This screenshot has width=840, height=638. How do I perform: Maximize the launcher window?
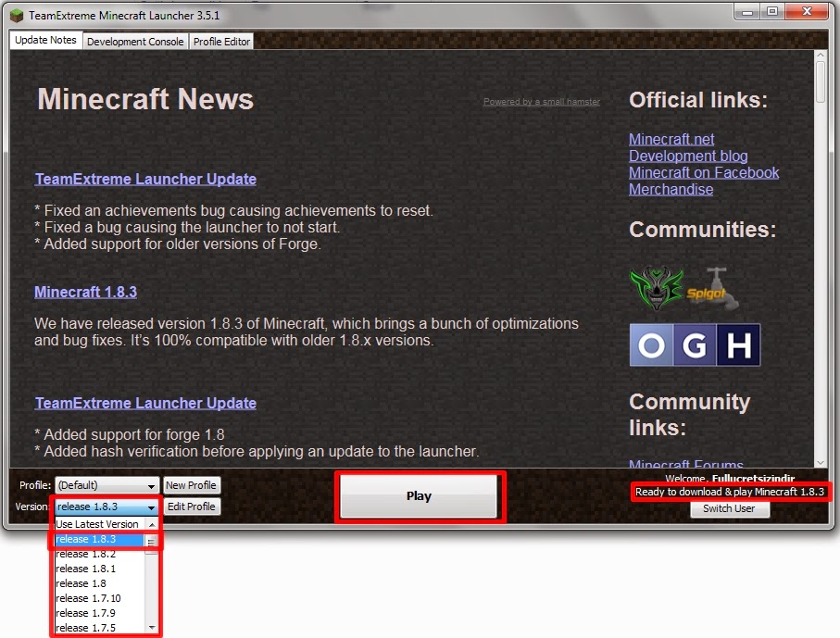772,12
